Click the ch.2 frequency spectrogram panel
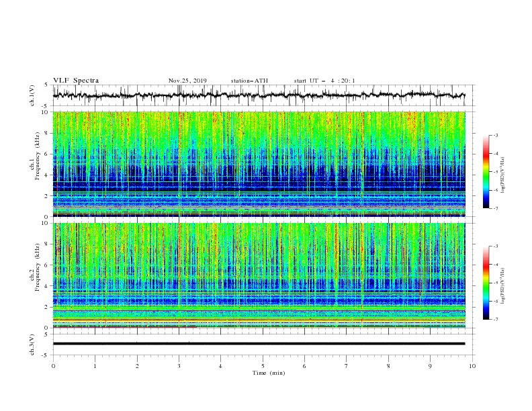The height and width of the screenshot is (411, 532). [x=259, y=275]
